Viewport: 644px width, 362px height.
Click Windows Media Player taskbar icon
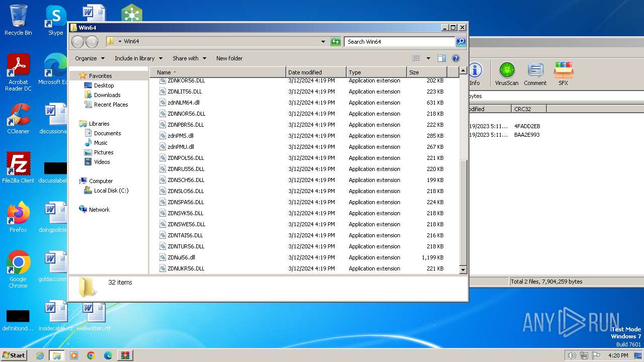(x=74, y=355)
